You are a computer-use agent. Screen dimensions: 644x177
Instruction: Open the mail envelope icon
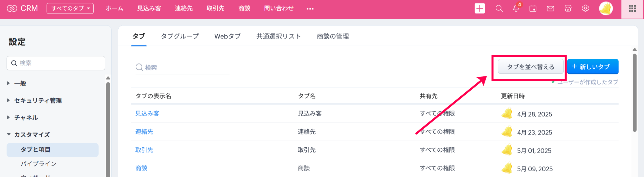(x=550, y=9)
